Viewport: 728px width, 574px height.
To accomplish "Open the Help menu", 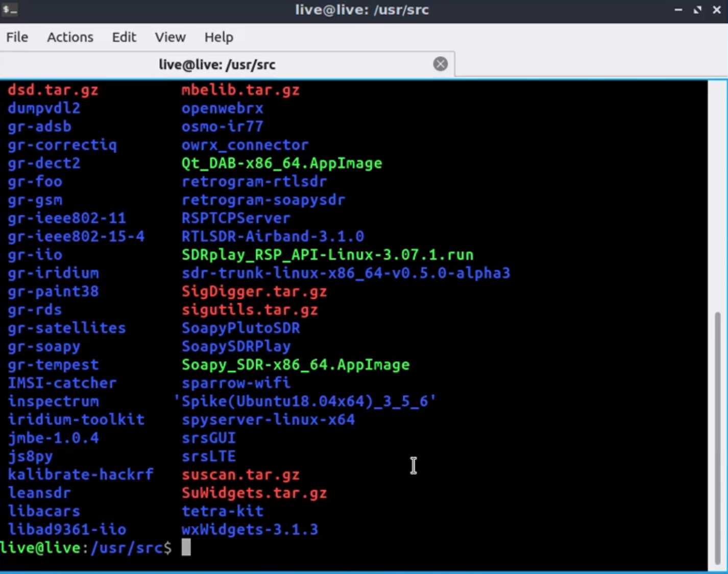I will pos(219,37).
